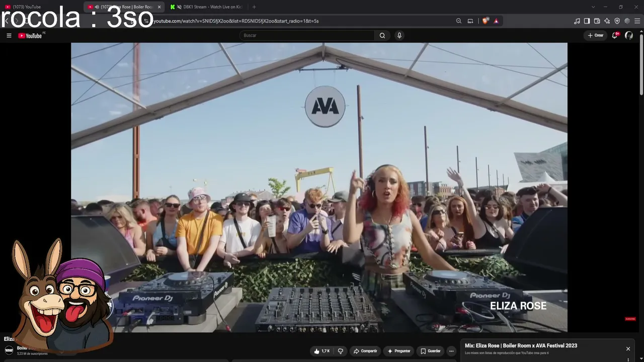Image resolution: width=644 pixels, height=362 pixels.
Task: Toggle the browser sidebar panel
Action: pos(587,21)
